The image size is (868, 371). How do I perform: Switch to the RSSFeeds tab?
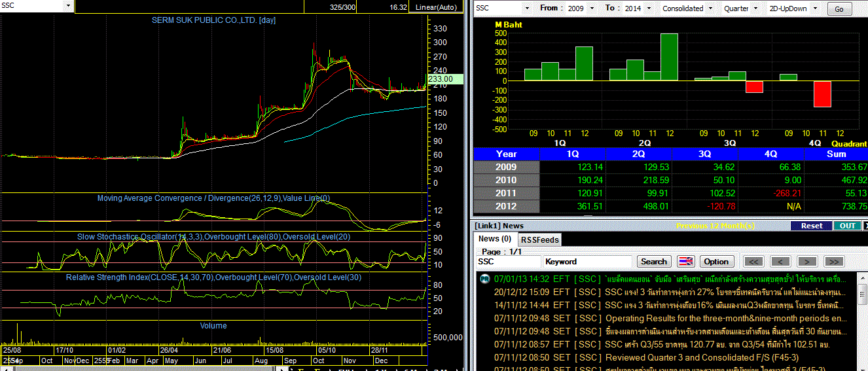[539, 239]
